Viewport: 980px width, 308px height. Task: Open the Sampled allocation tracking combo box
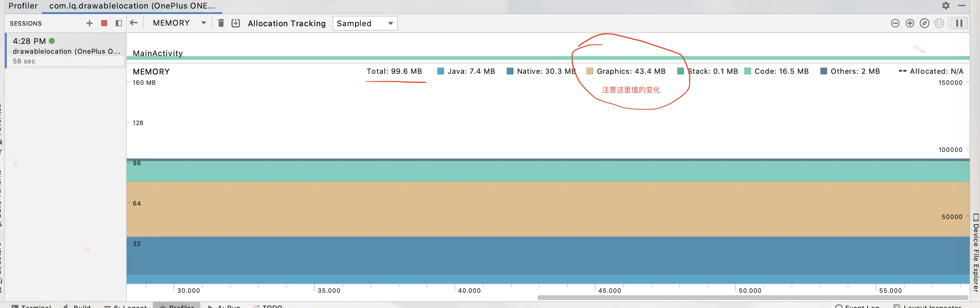click(365, 23)
